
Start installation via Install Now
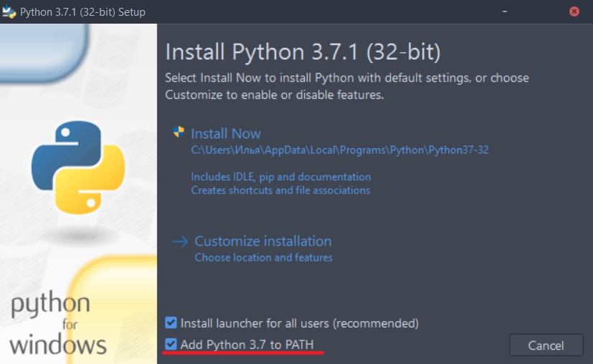(x=225, y=134)
